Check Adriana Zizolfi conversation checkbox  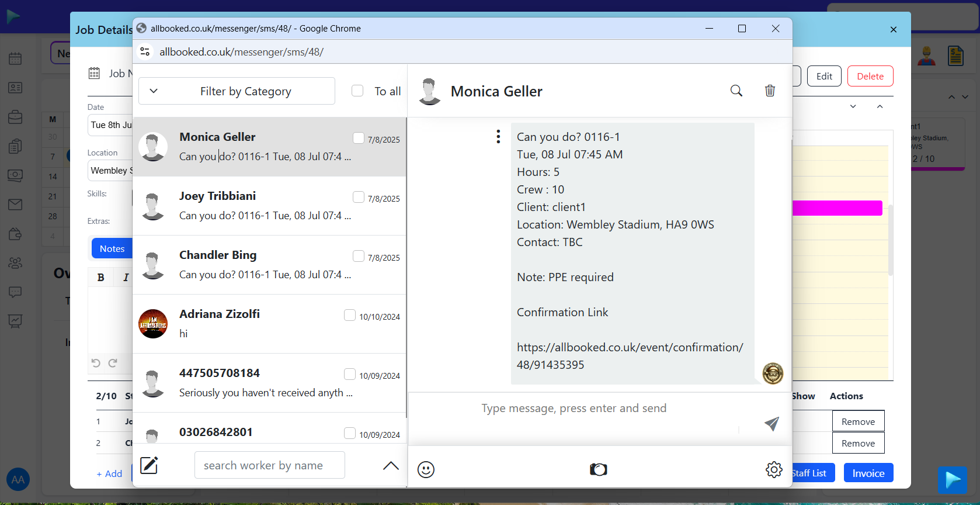pyautogui.click(x=350, y=315)
